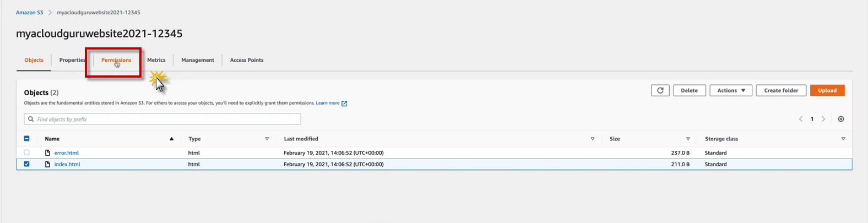Open Amazon S3 breadcrumb link

[x=29, y=12]
